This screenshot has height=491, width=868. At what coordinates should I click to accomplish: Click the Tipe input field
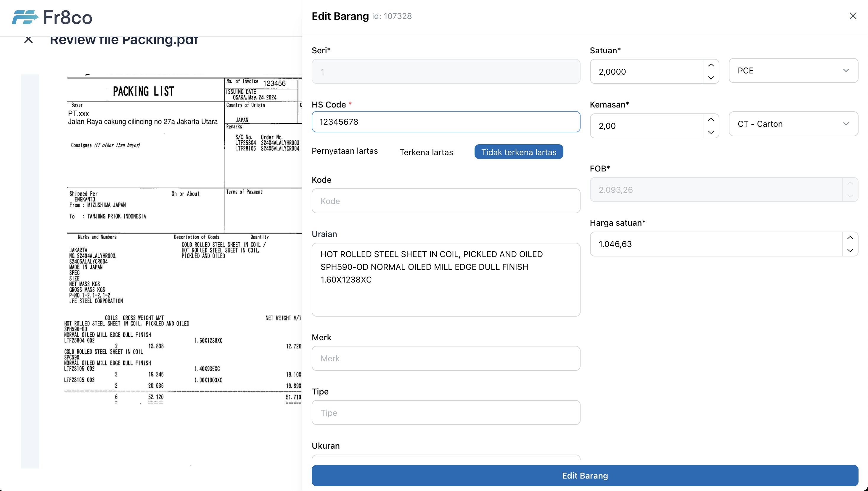(x=446, y=413)
